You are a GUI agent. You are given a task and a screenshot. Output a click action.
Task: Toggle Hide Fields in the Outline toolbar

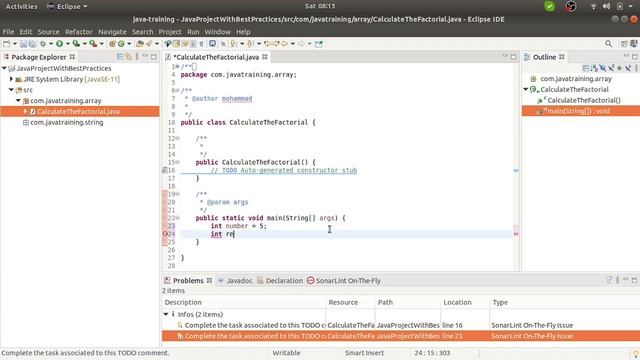(603, 68)
